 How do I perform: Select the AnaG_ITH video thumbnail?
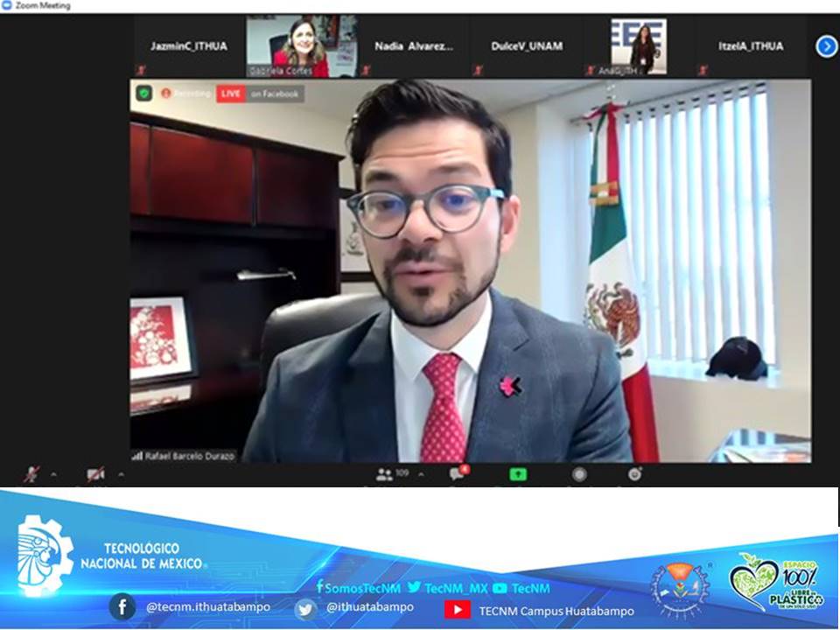click(639, 46)
